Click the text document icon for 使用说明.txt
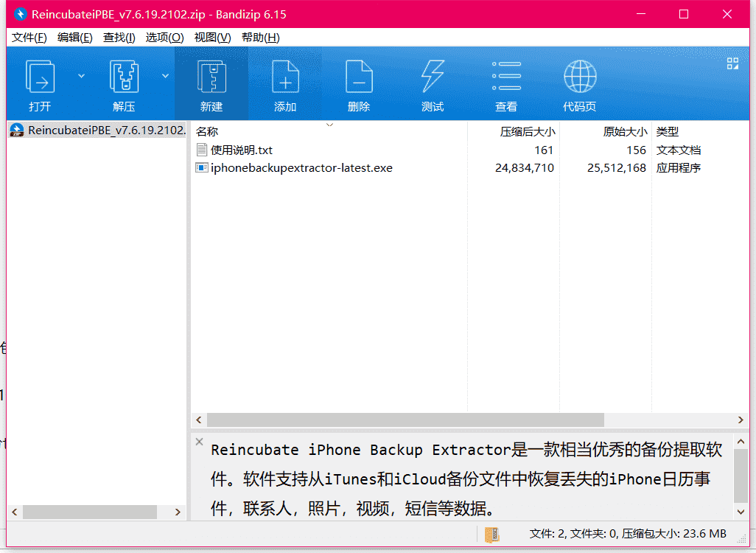 (202, 150)
